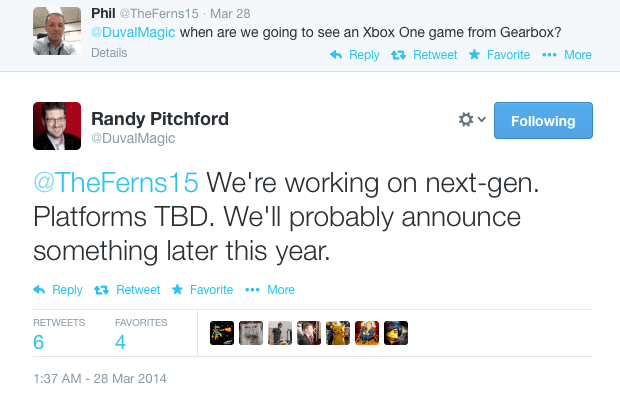Click the 1:37 AM - 28 Mar 2014 timestamp
620x413 pixels.
(x=100, y=379)
